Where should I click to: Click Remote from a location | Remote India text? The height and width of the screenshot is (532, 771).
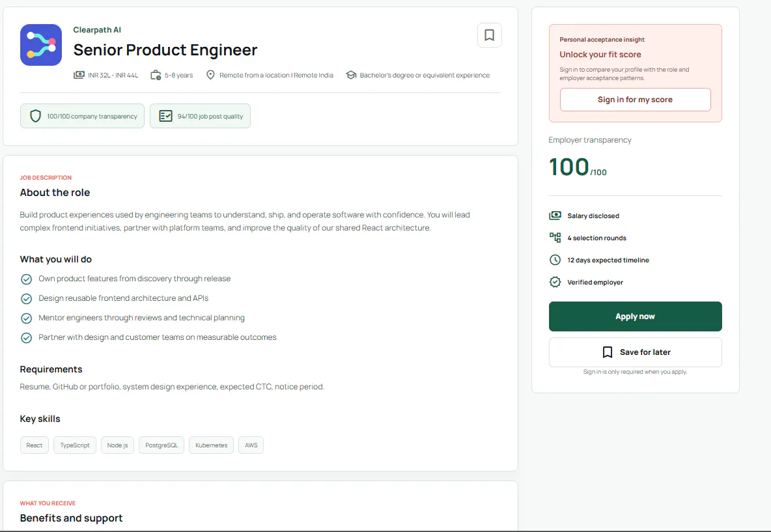[276, 76]
